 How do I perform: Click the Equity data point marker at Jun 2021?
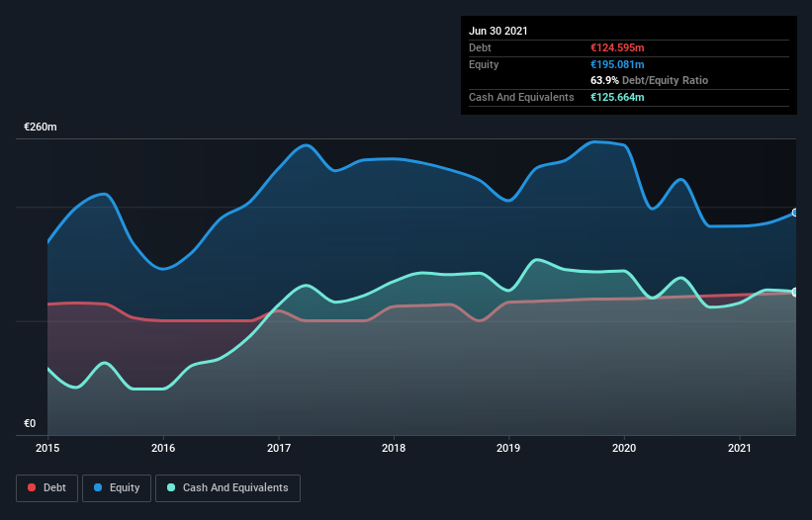pyautogui.click(x=795, y=213)
